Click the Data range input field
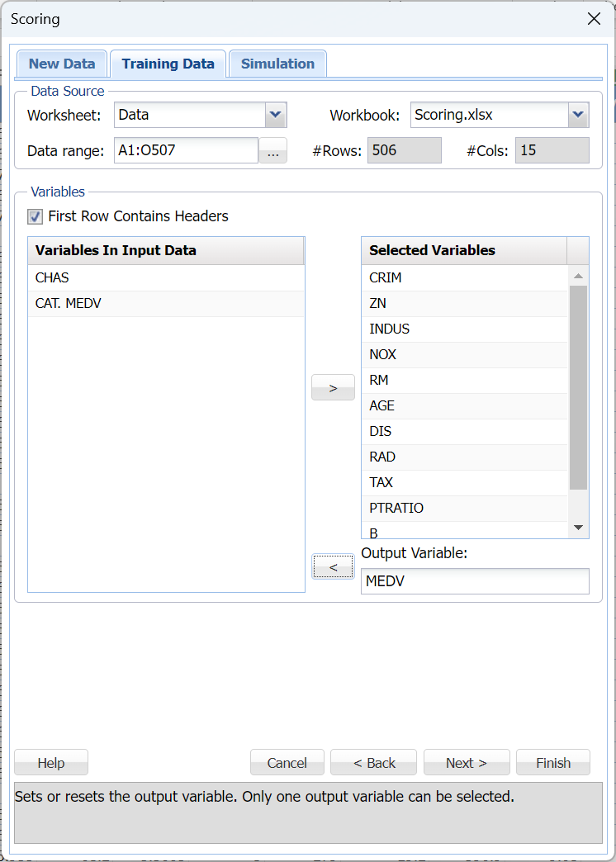Image resolution: width=616 pixels, height=862 pixels. (186, 150)
